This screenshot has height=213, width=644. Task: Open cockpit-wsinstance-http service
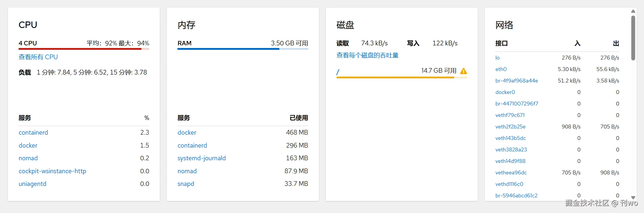click(52, 171)
